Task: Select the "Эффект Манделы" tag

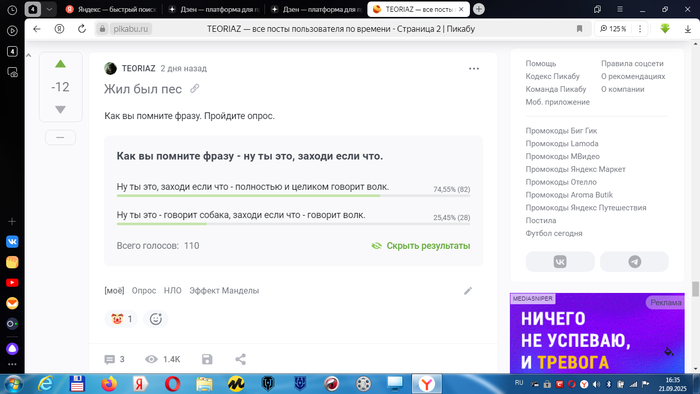Action: click(x=224, y=290)
